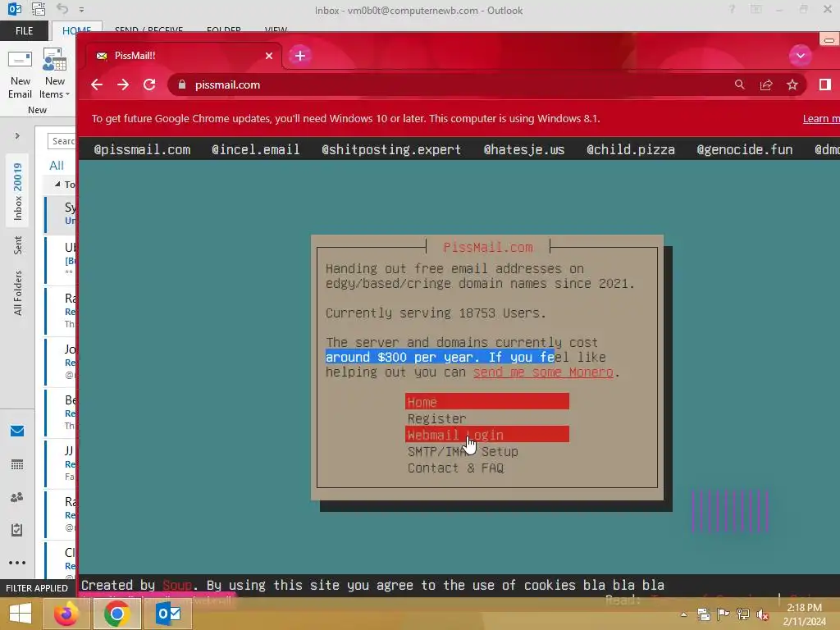This screenshot has height=630, width=840.
Task: Share this page icon
Action: [x=766, y=84]
